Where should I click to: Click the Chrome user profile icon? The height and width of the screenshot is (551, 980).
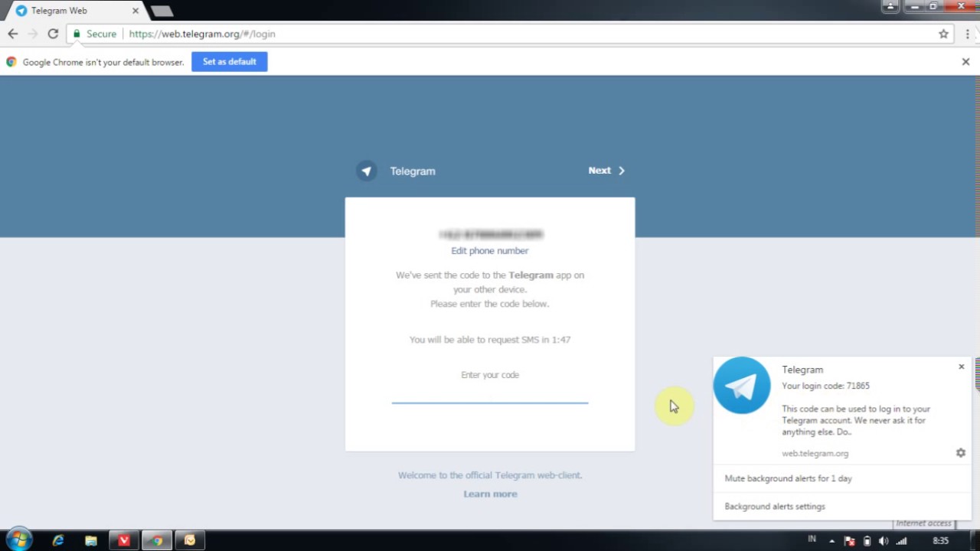[890, 6]
